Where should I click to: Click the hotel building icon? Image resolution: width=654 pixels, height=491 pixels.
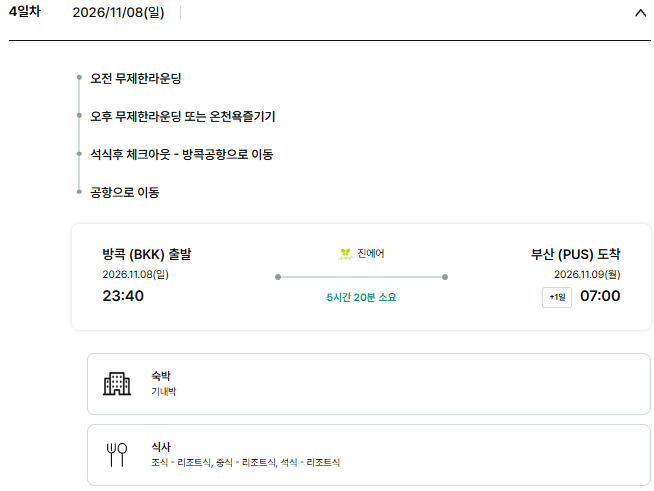117,383
